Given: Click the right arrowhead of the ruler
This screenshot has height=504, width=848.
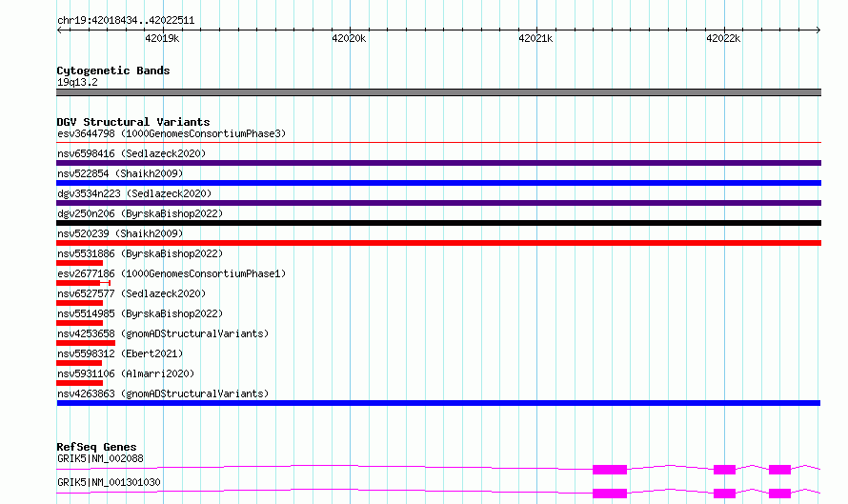Looking at the screenshot, I should (818, 30).
